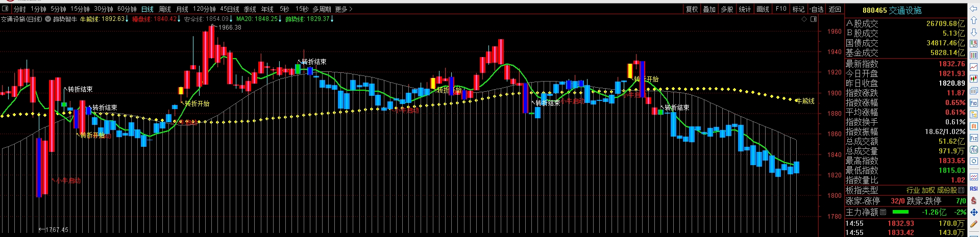Open the indicator selector circle next to 趋势智牛
The image size is (980, 237).
[48, 19]
